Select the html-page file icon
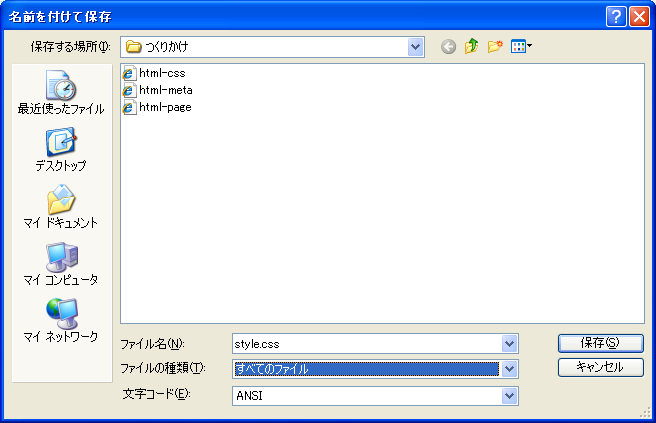 click(129, 108)
